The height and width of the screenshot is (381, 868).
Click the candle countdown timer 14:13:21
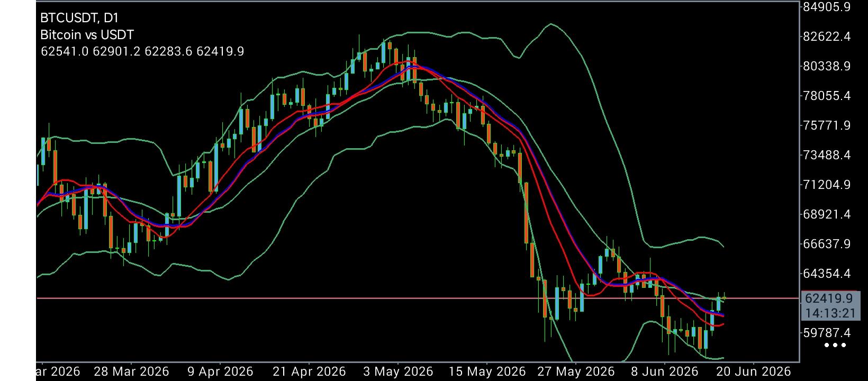[829, 313]
